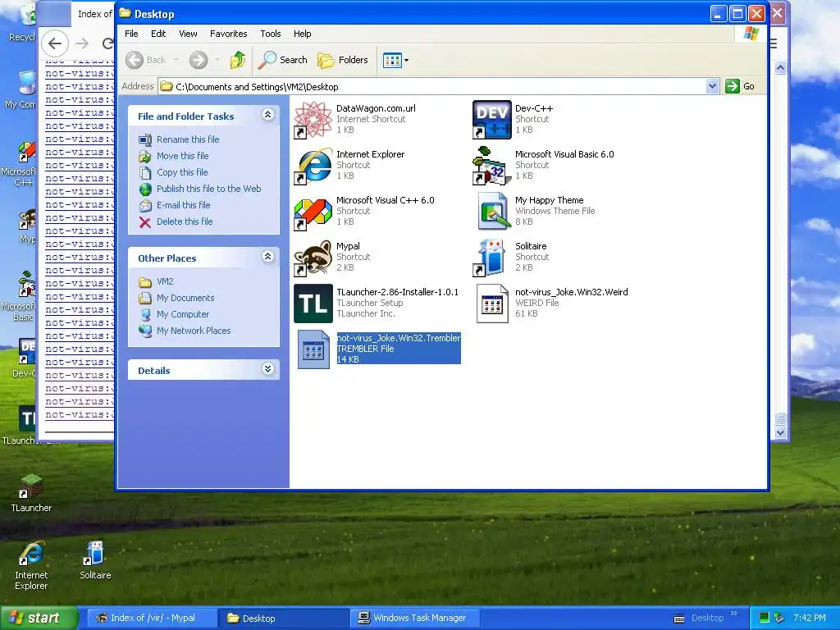Image resolution: width=840 pixels, height=630 pixels.
Task: Expand the Address bar dropdown
Action: (712, 86)
